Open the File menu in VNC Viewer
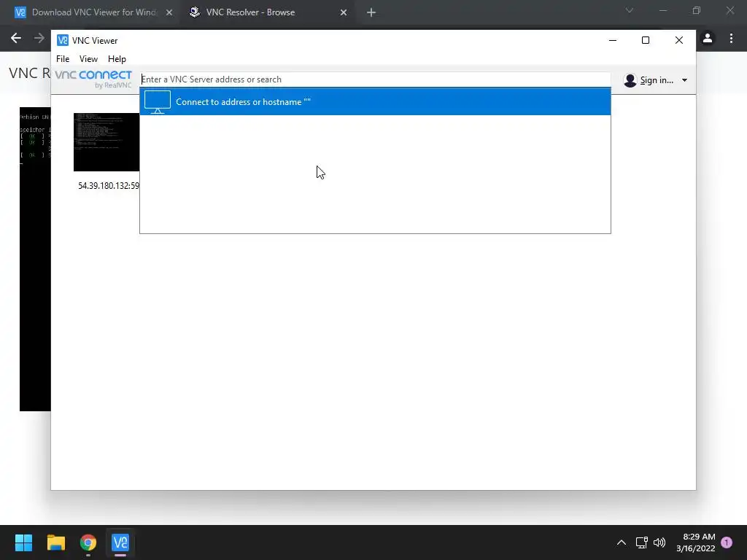Screen dimensions: 747x560 [x=63, y=58]
